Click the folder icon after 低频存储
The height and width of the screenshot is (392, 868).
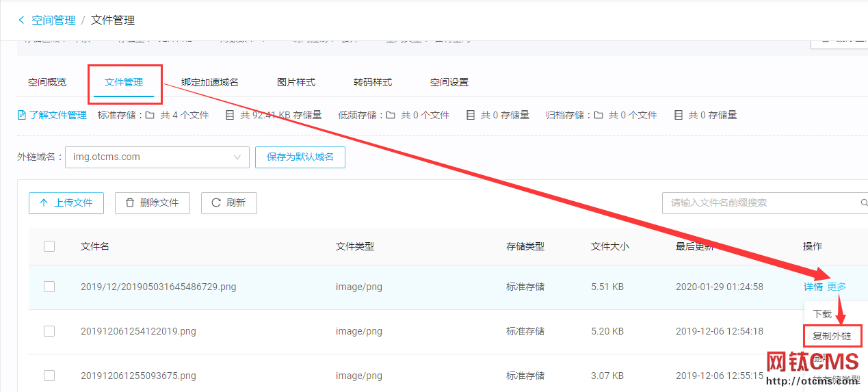(x=391, y=115)
